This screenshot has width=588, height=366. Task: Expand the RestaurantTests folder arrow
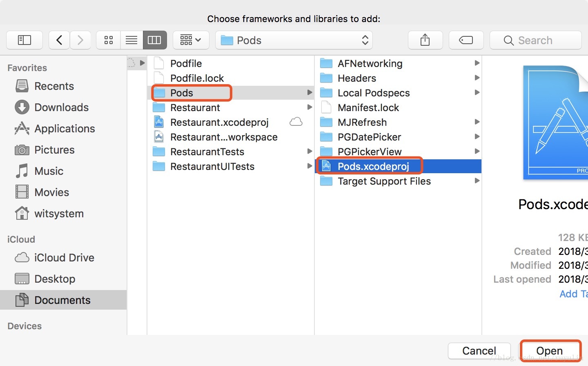point(310,151)
